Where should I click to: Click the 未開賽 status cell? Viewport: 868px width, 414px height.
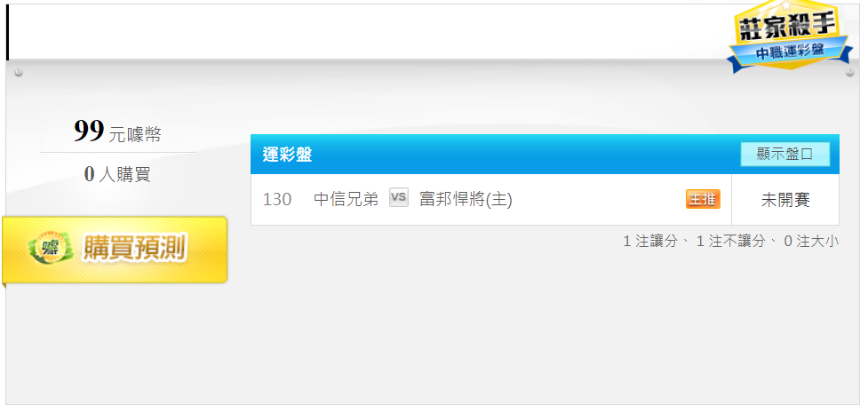point(785,200)
